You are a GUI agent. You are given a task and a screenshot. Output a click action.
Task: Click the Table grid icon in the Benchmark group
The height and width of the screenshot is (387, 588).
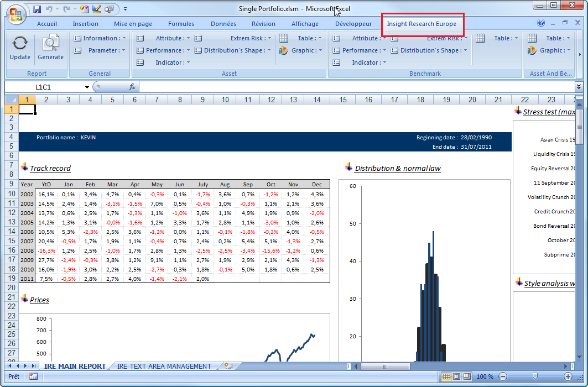(480, 38)
